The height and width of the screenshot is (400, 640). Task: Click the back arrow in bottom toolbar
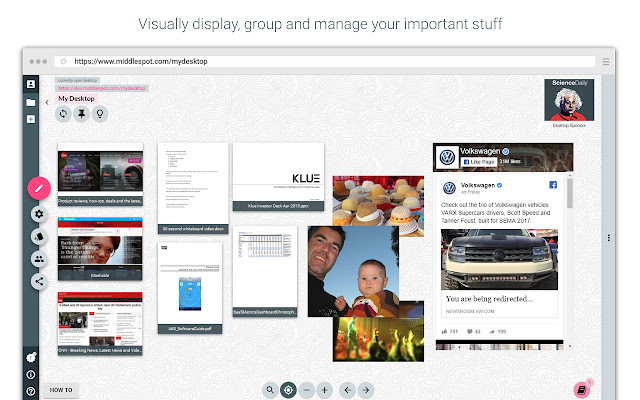pos(347,390)
